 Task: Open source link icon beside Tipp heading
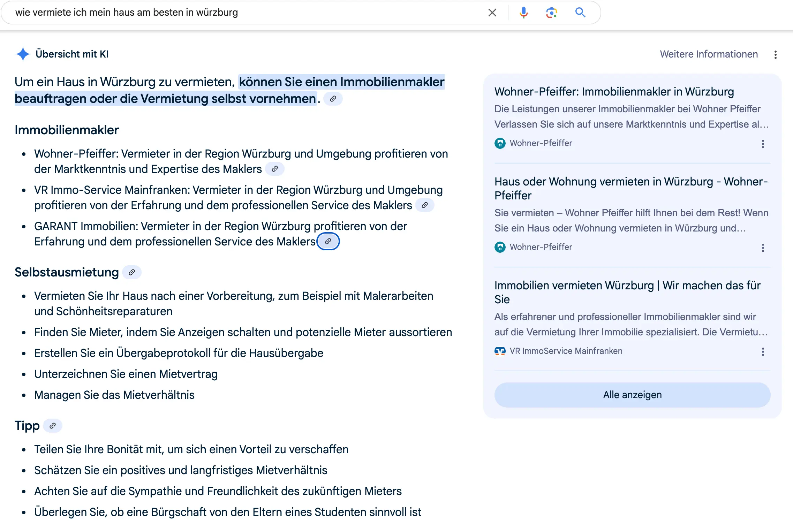[x=53, y=426]
